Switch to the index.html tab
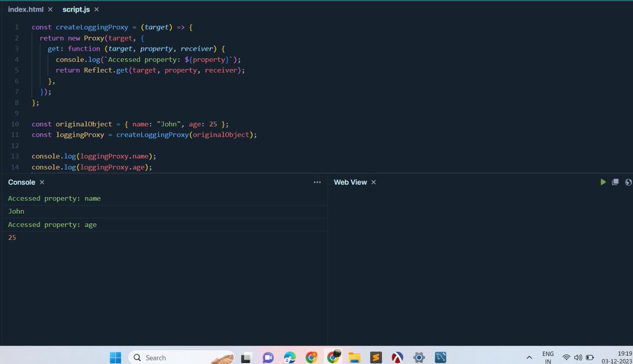Screen dimensions: 633x364 (x=25, y=9)
